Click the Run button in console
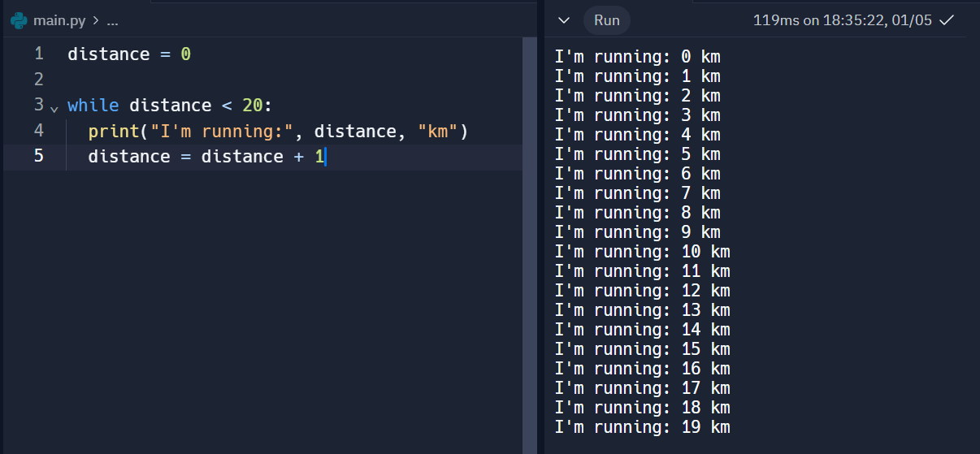This screenshot has height=454, width=980. tap(606, 20)
